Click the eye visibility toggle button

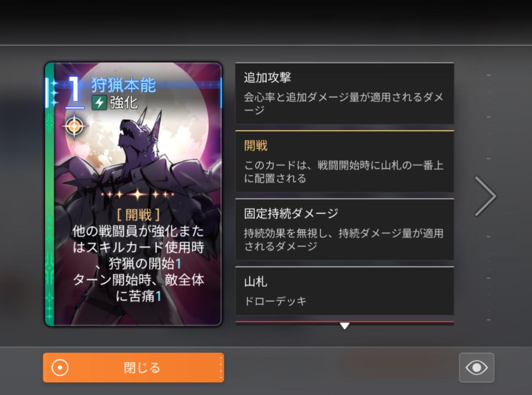point(476,368)
